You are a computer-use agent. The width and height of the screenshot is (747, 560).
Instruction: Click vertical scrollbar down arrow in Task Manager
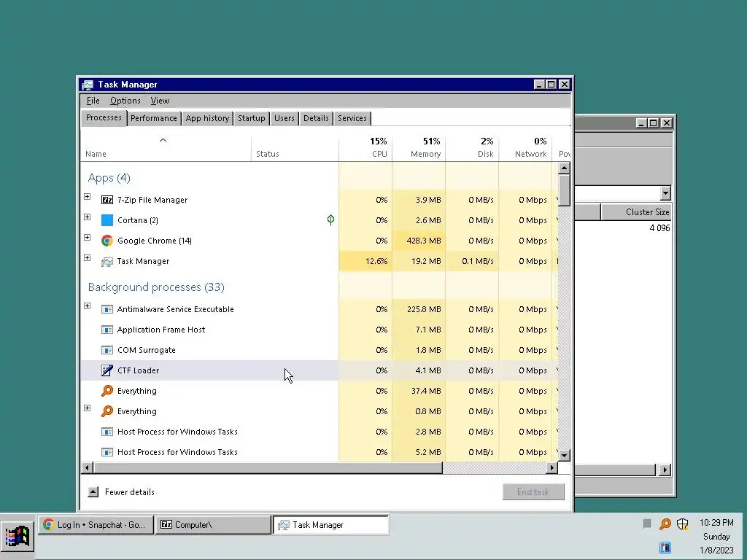(x=564, y=455)
